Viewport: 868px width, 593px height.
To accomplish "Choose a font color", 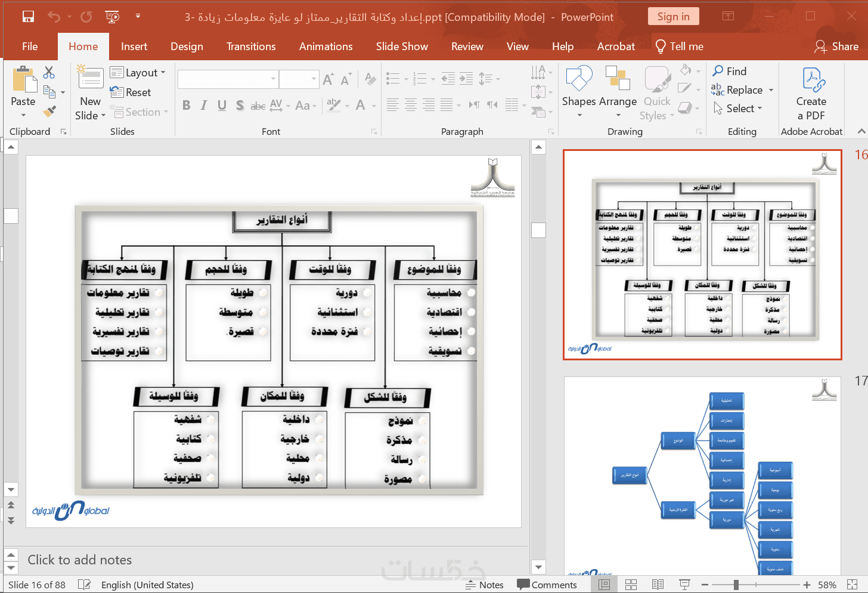I will coord(361,106).
